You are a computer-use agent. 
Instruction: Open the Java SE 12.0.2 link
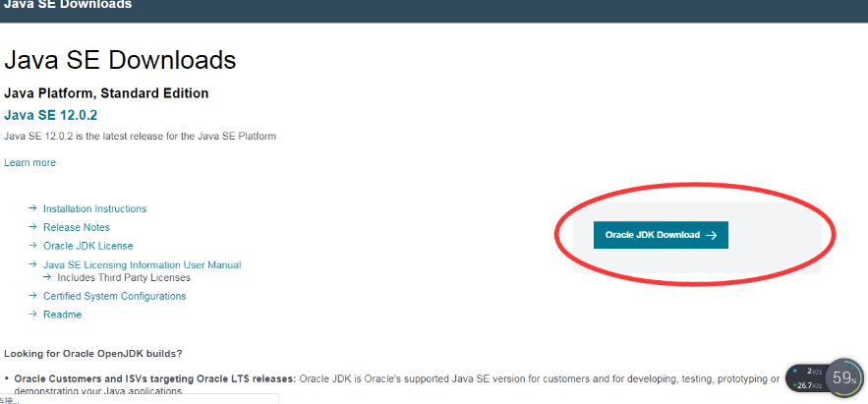point(50,115)
